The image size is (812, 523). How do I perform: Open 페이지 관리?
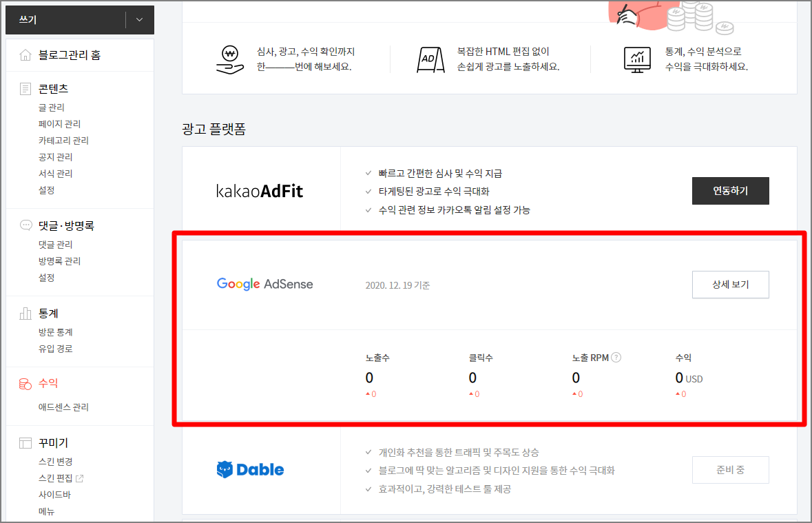pyautogui.click(x=59, y=124)
